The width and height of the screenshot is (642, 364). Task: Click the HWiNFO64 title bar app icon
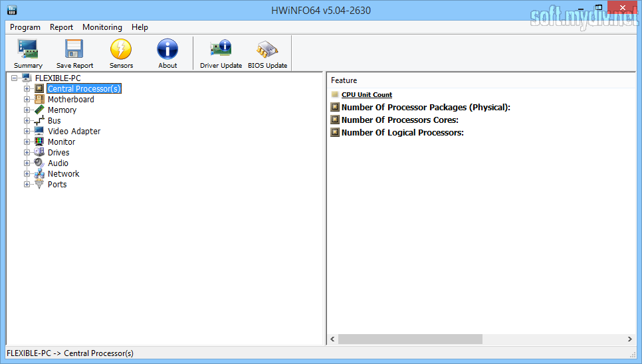click(x=12, y=10)
